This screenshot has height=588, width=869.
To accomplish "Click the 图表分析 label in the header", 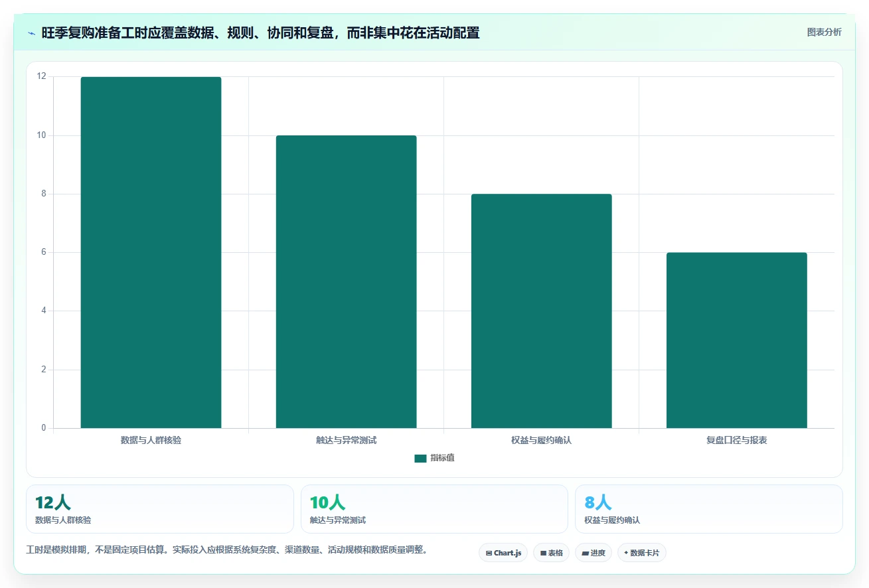I will pos(824,33).
